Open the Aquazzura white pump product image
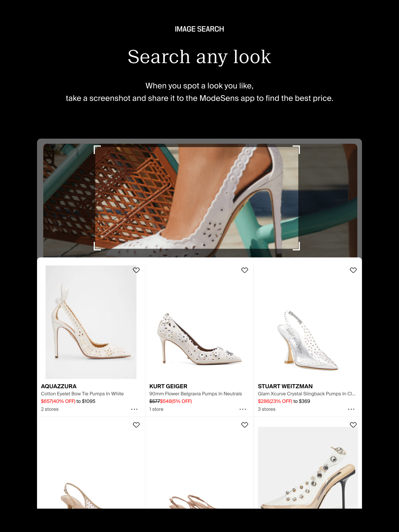Screen dimensions: 399x532 [x=91, y=322]
